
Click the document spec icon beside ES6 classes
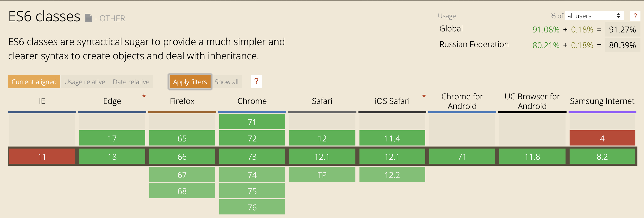88,18
